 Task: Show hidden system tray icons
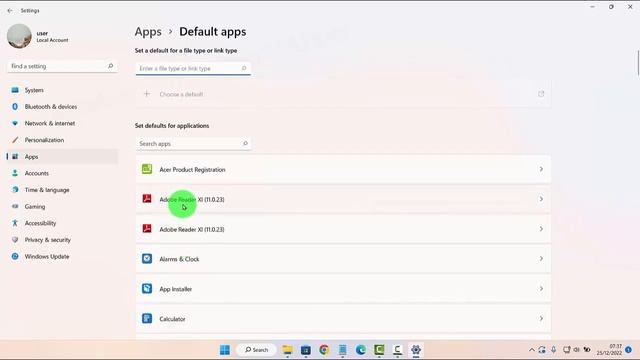click(531, 350)
